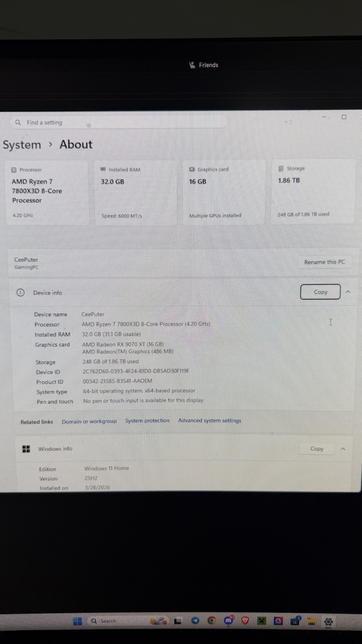Click the weather widget icons in the Search box
Screen dimensions: 362x644
coord(158,621)
